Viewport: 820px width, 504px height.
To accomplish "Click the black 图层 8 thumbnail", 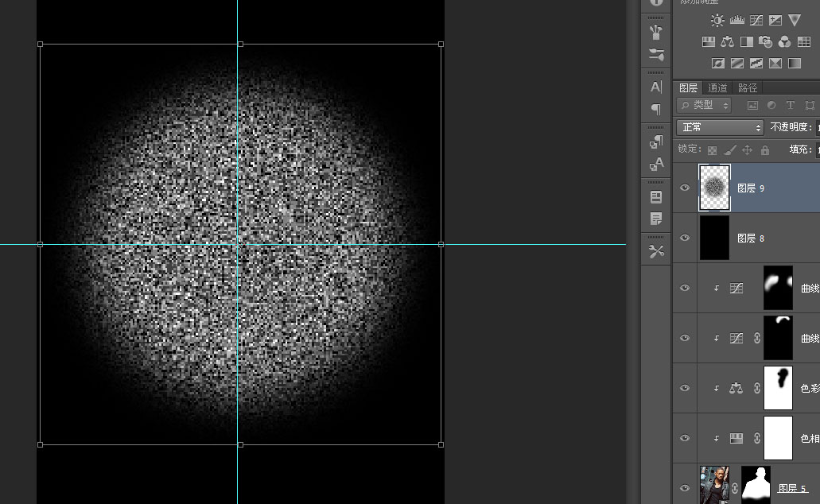I will [714, 238].
